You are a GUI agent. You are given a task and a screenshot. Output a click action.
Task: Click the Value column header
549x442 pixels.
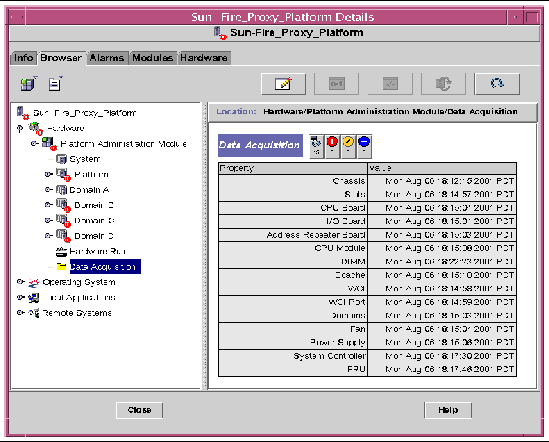[x=442, y=168]
